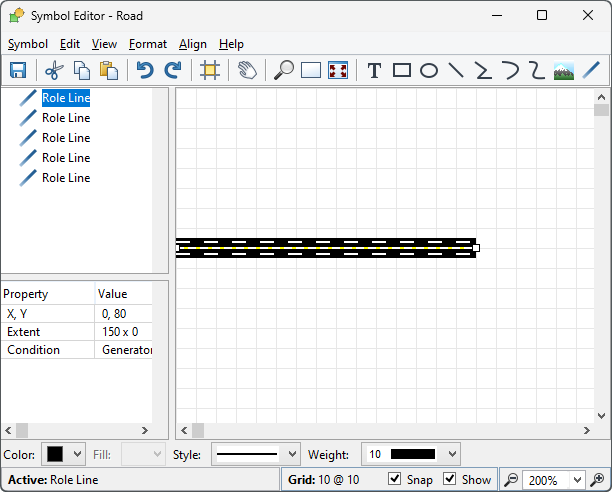Click the canvas vertical scrollbar up arrow
The width and height of the screenshot is (612, 492).
(x=601, y=97)
